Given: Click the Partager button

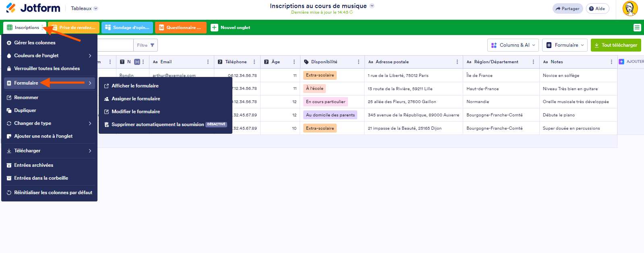Looking at the screenshot, I should [x=567, y=8].
